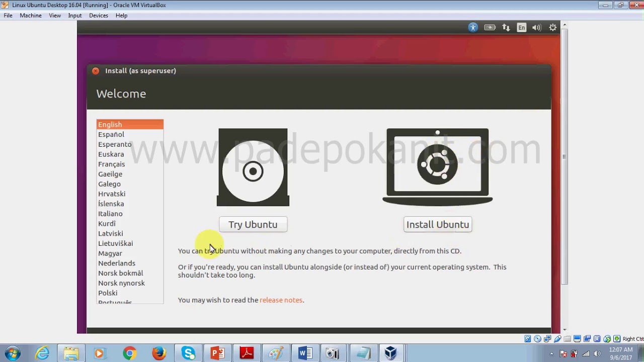Click VirtualBox USB devices status icon
The height and width of the screenshot is (362, 644).
tap(557, 339)
